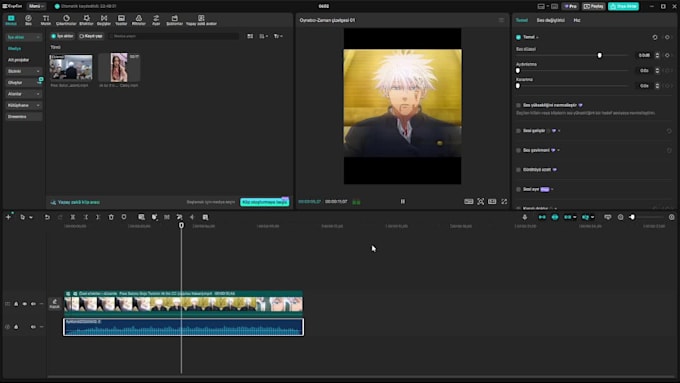The width and height of the screenshot is (680, 383).
Task: Open the Çıkartmalar (Stickers) tool
Action: pyautogui.click(x=66, y=20)
